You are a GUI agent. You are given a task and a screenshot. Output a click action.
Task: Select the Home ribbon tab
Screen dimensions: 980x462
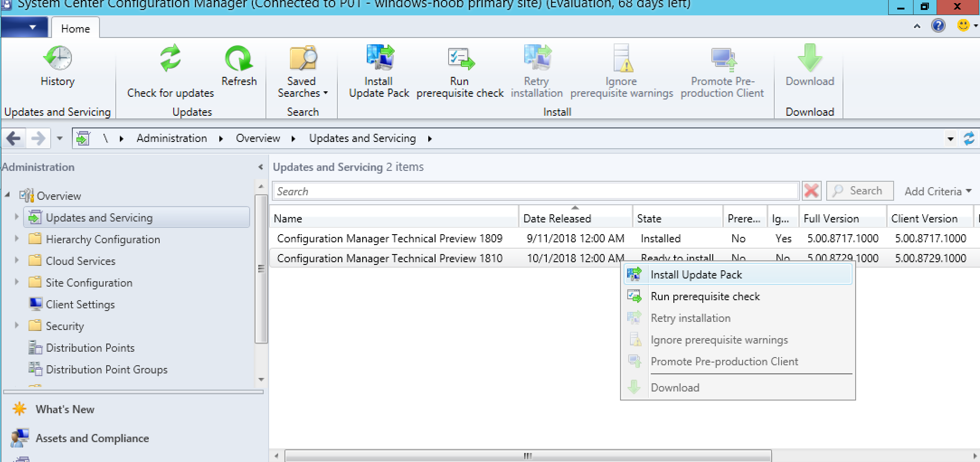pos(76,28)
